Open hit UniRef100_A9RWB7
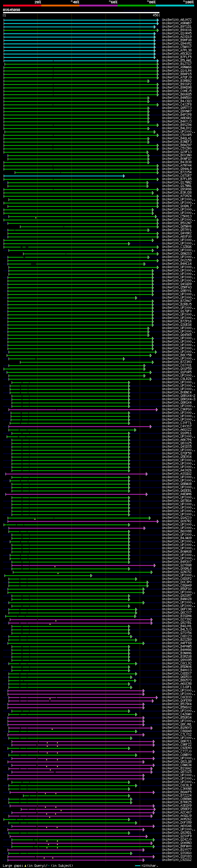Image resolution: width=197 pixels, height=868 pixels. [177, 23]
